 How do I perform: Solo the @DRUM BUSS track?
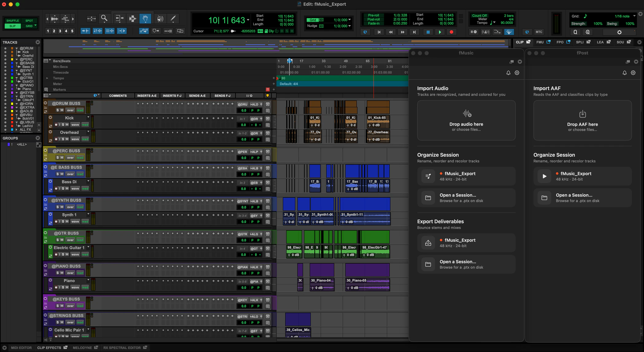pyautogui.click(x=57, y=110)
